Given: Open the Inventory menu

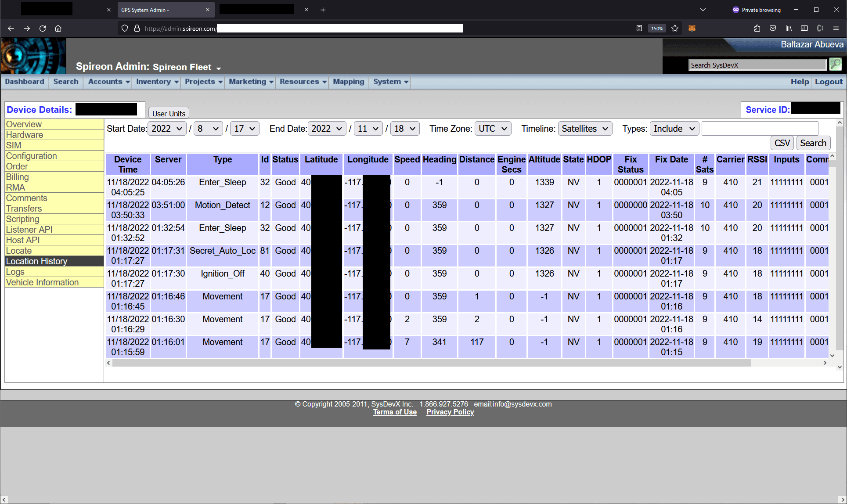Looking at the screenshot, I should (157, 82).
